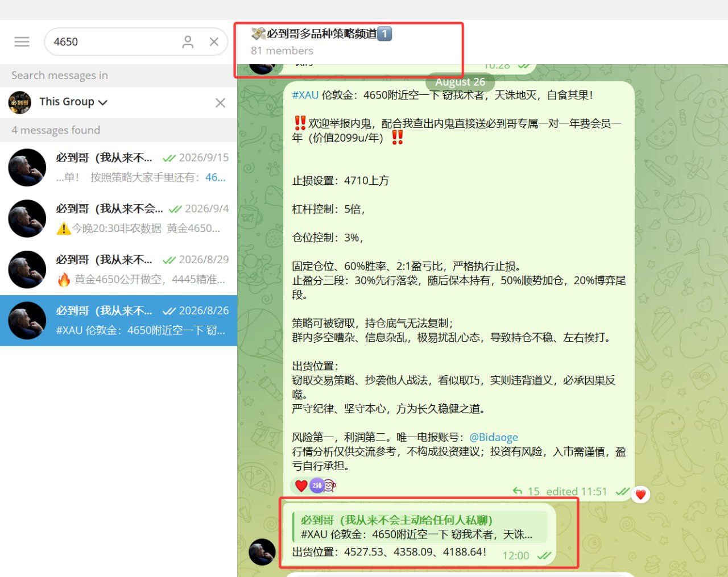Open the 15 replies thread arrow
Image resolution: width=728 pixels, height=577 pixels.
[526, 491]
